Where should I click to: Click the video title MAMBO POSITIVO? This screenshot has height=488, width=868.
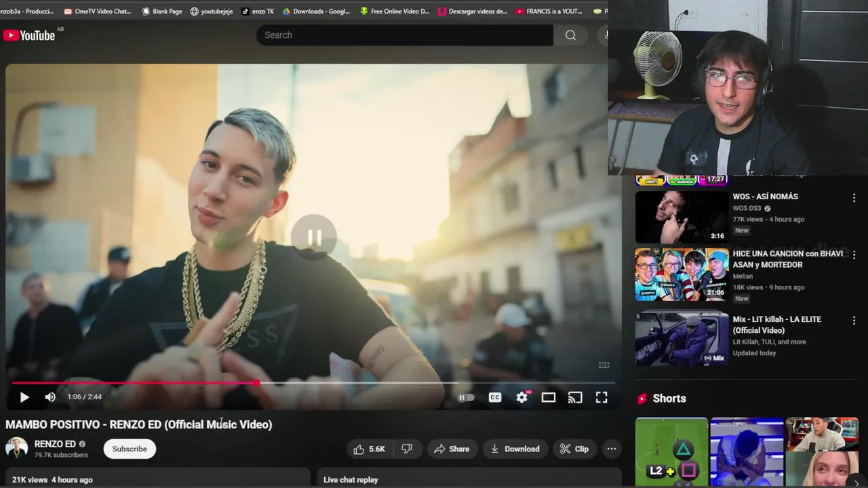coord(139,424)
